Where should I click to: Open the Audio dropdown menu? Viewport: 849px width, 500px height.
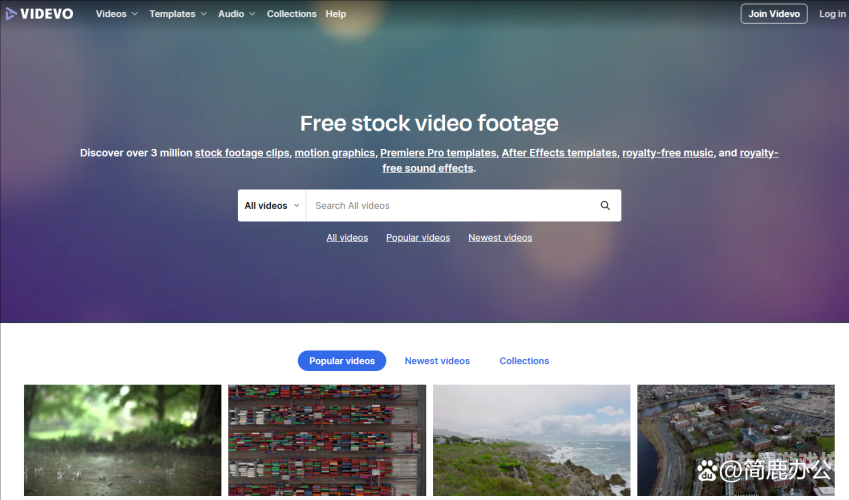[236, 14]
